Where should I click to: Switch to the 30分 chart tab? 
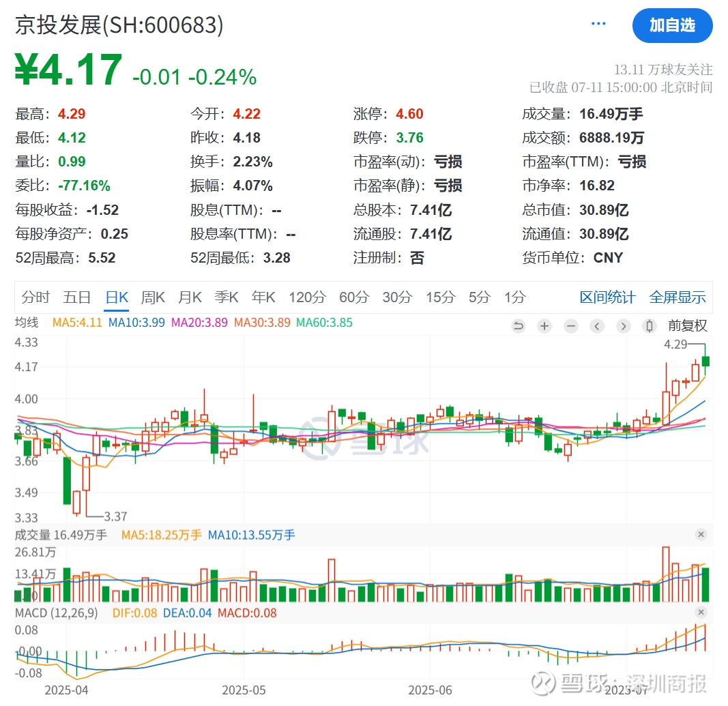pyautogui.click(x=397, y=297)
